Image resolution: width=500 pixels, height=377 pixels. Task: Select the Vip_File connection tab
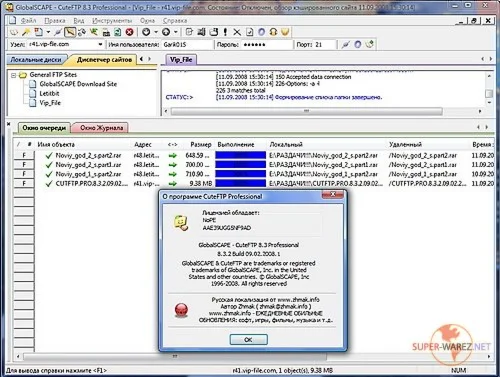point(181,60)
